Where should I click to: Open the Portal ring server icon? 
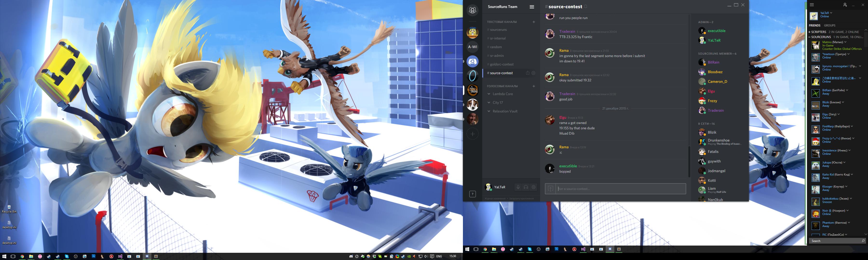point(472,76)
